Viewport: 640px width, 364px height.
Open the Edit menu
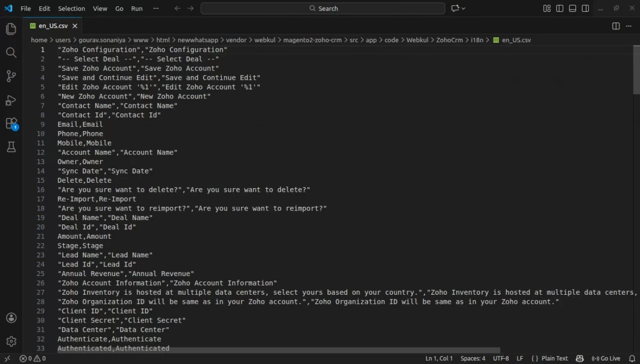click(45, 9)
